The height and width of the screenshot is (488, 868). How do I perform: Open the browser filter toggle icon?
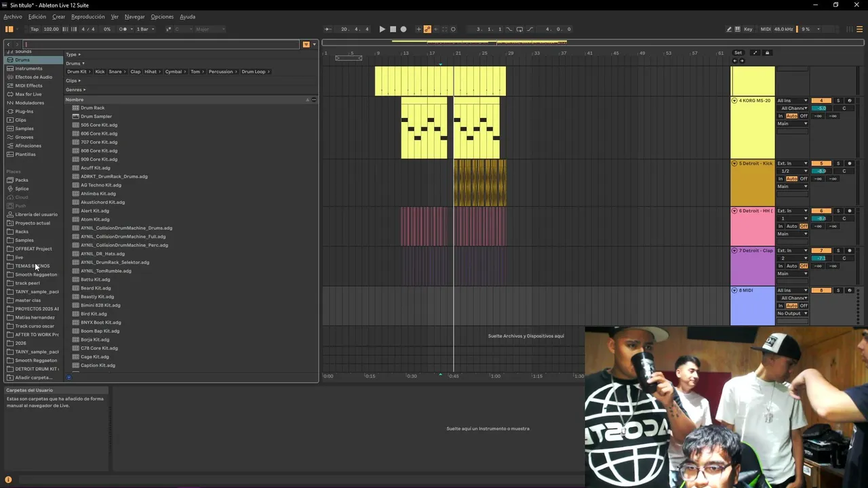306,45
